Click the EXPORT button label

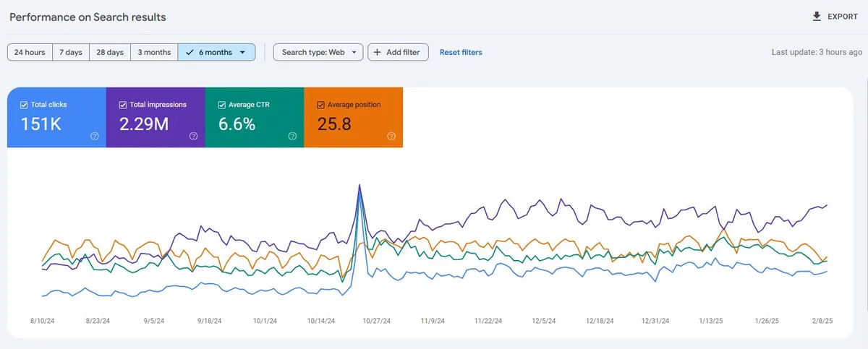pyautogui.click(x=843, y=17)
